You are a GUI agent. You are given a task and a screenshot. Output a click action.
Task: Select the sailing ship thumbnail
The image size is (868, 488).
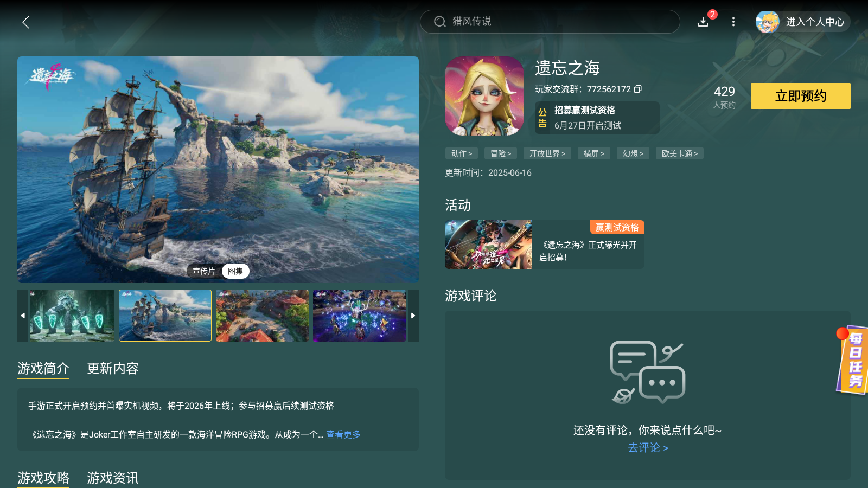[165, 315]
